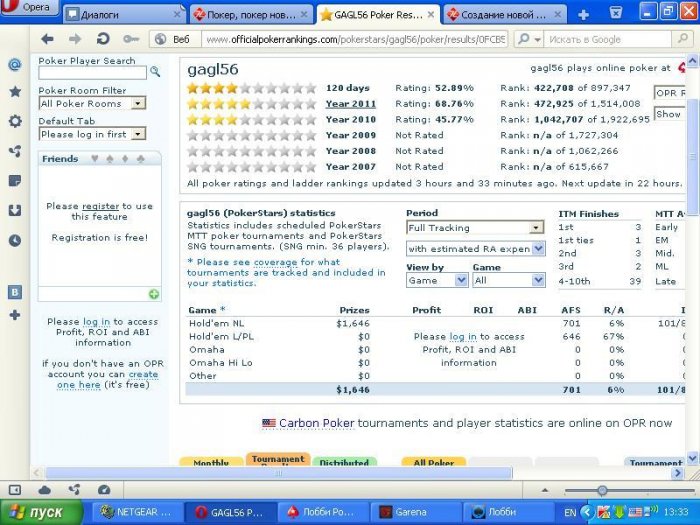700x525 pixels.
Task: Focus the Искать в Google search field
Action: pos(608,39)
